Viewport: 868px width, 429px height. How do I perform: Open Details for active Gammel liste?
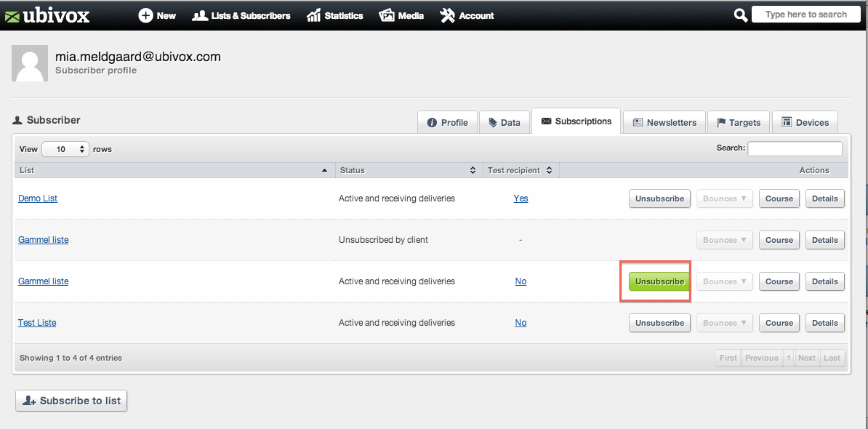coord(825,281)
